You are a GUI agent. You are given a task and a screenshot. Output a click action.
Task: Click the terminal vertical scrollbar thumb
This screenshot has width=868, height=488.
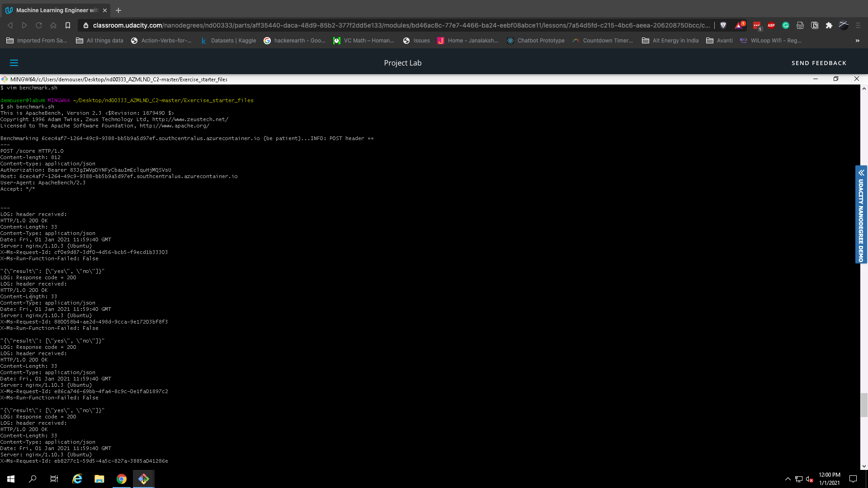click(x=864, y=405)
